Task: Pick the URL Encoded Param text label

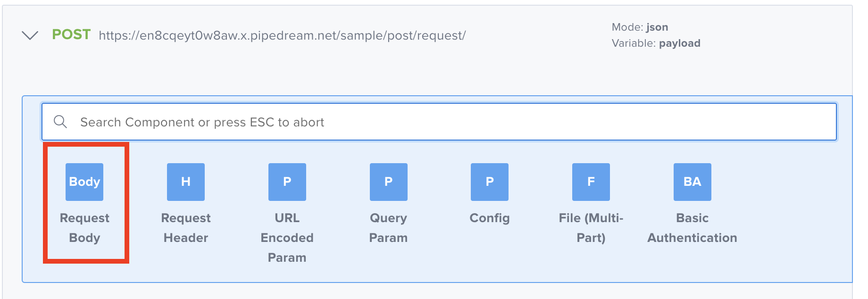Action: 287,238
